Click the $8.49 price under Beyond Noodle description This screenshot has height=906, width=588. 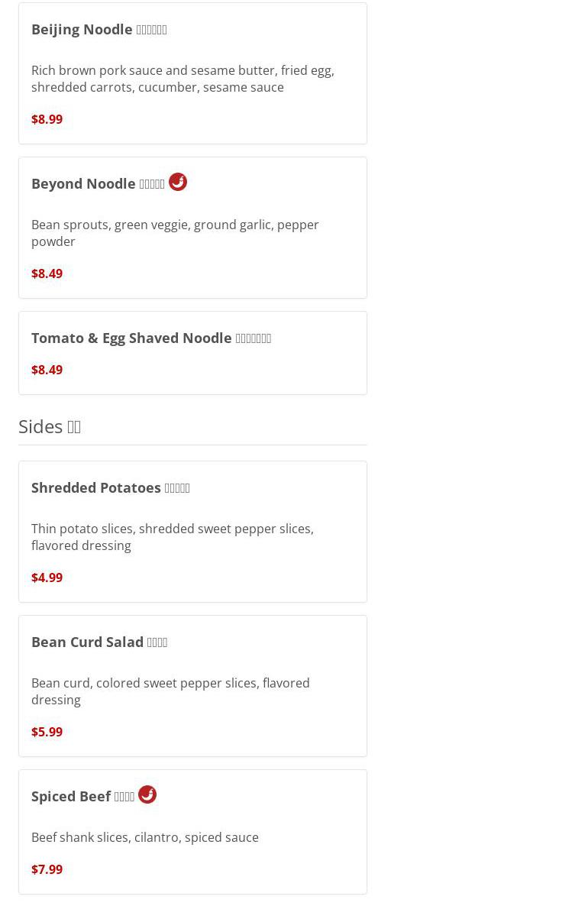pyautogui.click(x=47, y=273)
